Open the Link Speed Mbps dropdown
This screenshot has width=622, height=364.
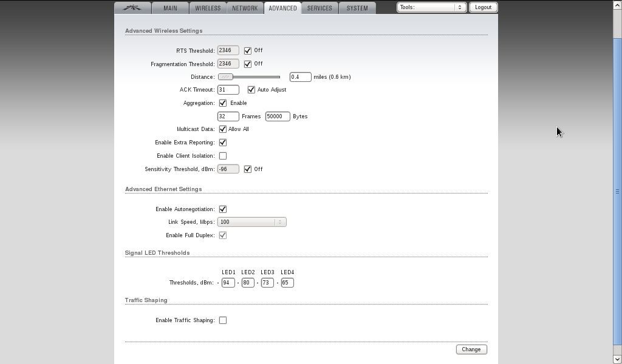252,222
